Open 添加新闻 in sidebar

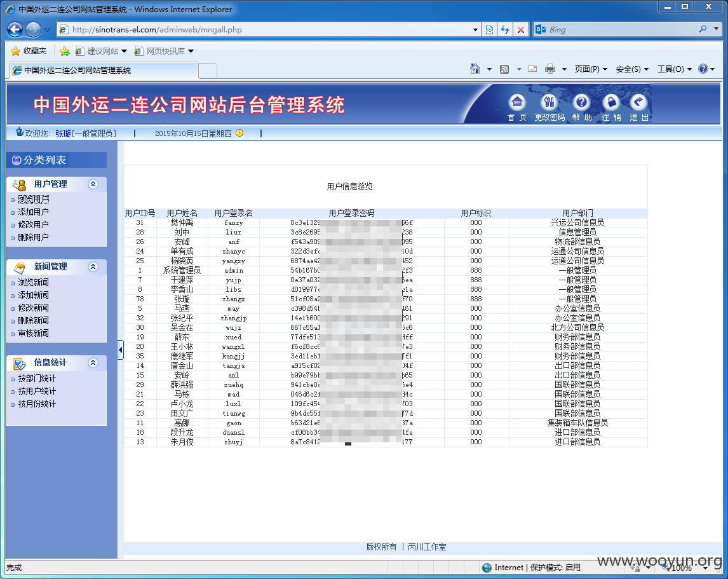pyautogui.click(x=34, y=295)
